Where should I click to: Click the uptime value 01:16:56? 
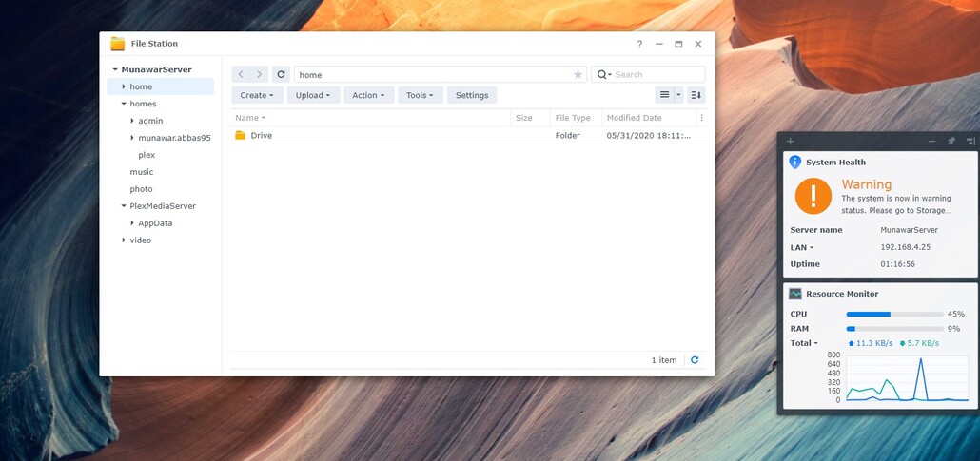click(x=897, y=264)
